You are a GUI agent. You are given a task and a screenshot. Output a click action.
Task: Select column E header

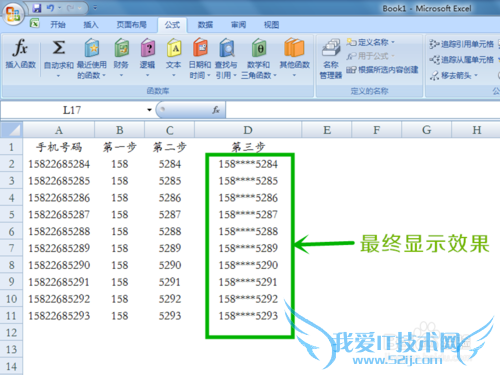coord(327,130)
